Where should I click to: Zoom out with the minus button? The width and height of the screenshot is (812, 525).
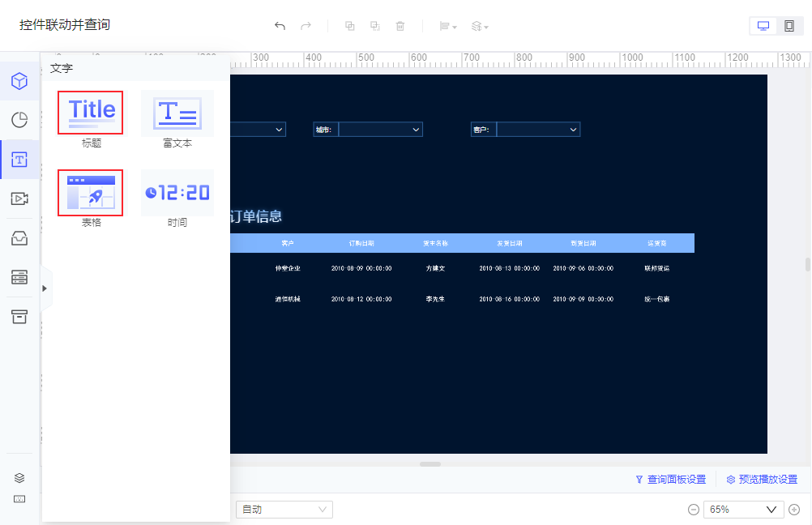click(x=694, y=510)
